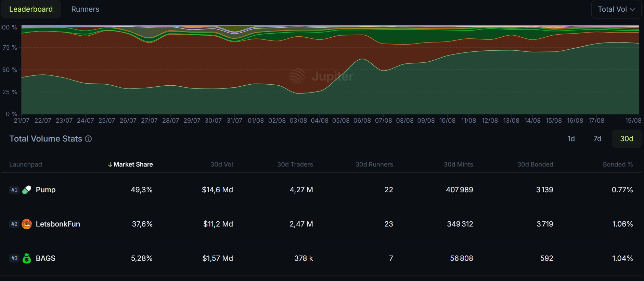This screenshot has width=644, height=281.
Task: Sort by Bonded % column header
Action: pos(618,164)
